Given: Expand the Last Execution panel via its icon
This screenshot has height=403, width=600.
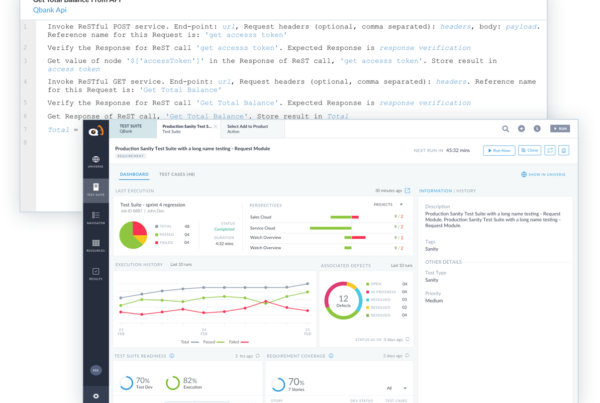Looking at the screenshot, I should tap(406, 189).
